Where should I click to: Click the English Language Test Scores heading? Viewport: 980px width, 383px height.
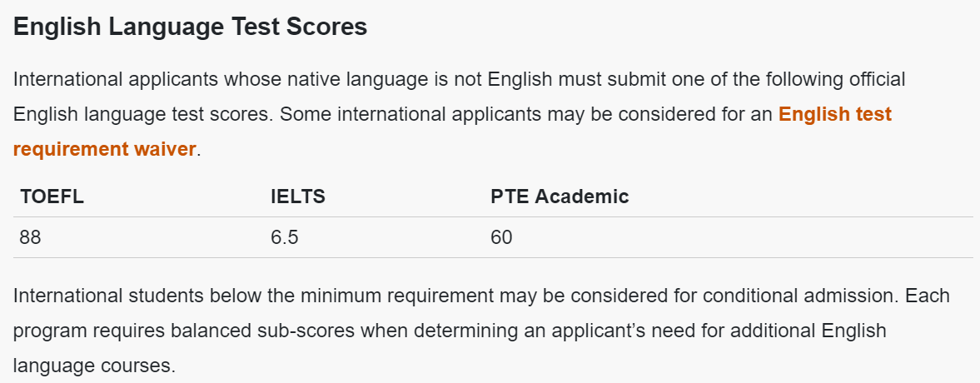(x=190, y=27)
